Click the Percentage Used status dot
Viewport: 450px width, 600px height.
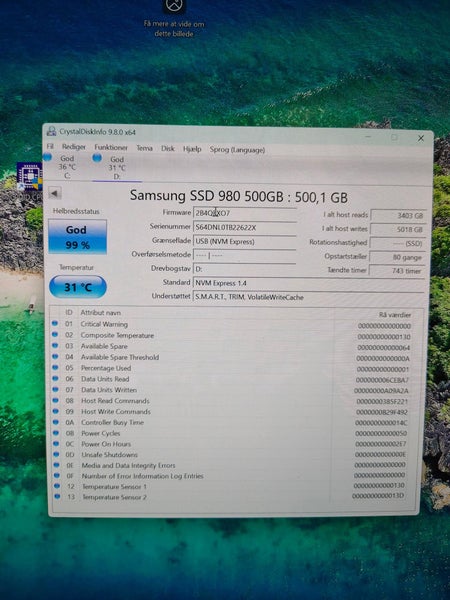coord(55,367)
